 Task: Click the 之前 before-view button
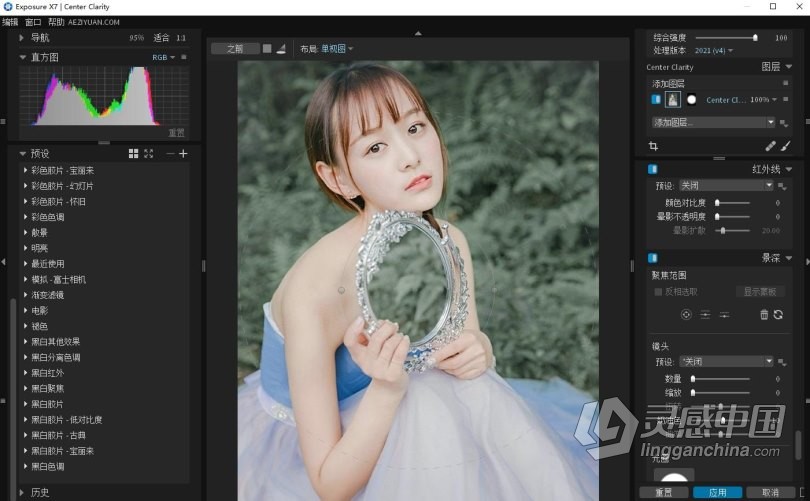click(235, 49)
